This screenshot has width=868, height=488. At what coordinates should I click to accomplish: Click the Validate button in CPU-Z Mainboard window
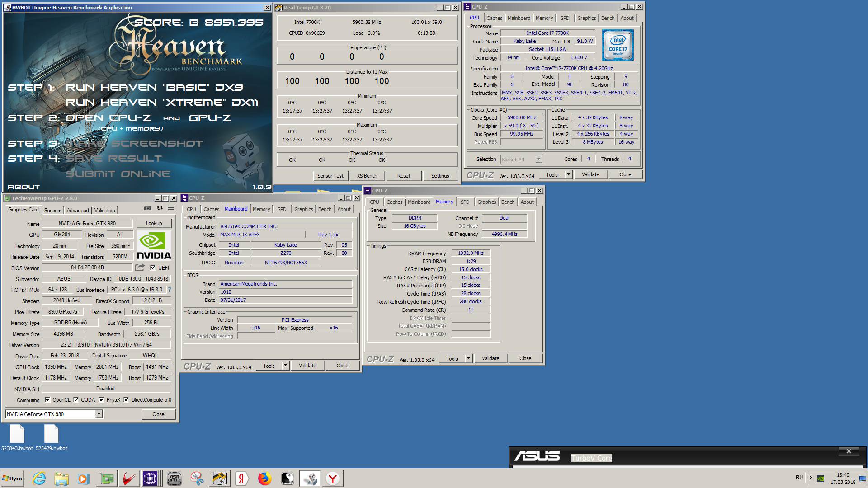[x=307, y=366]
